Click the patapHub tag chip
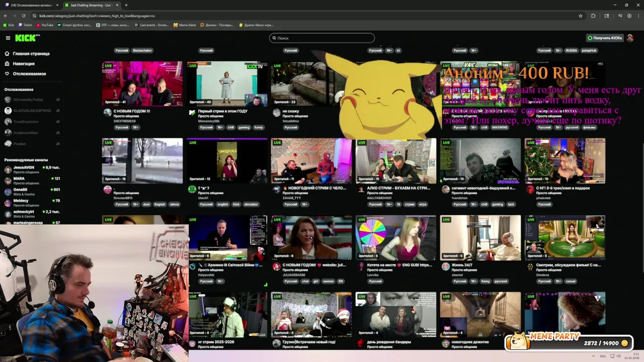 coord(589,50)
